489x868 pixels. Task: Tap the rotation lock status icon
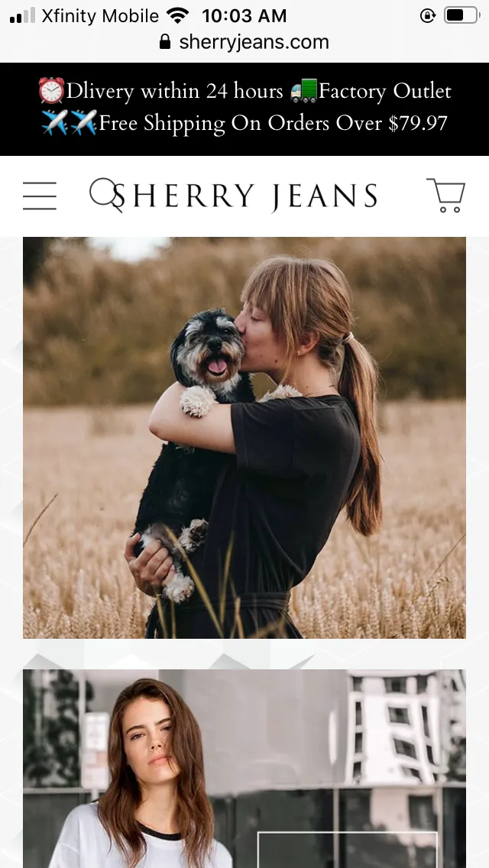[428, 15]
